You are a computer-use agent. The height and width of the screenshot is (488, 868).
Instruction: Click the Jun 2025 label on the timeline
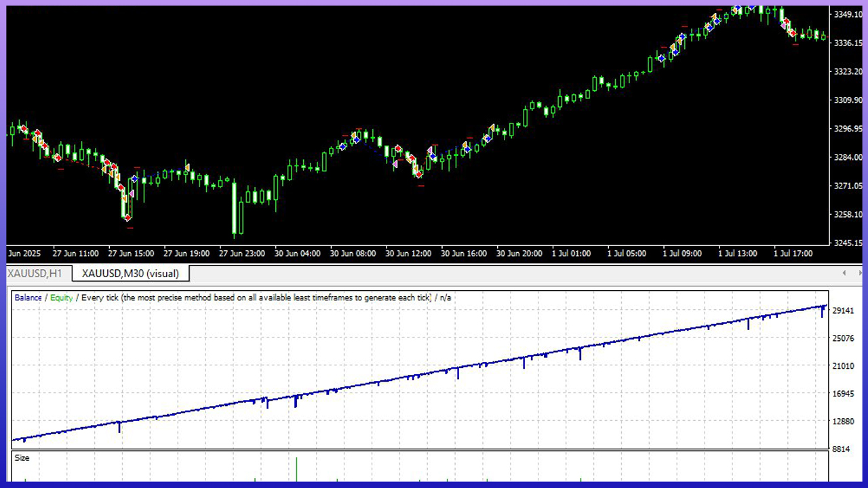click(x=24, y=253)
